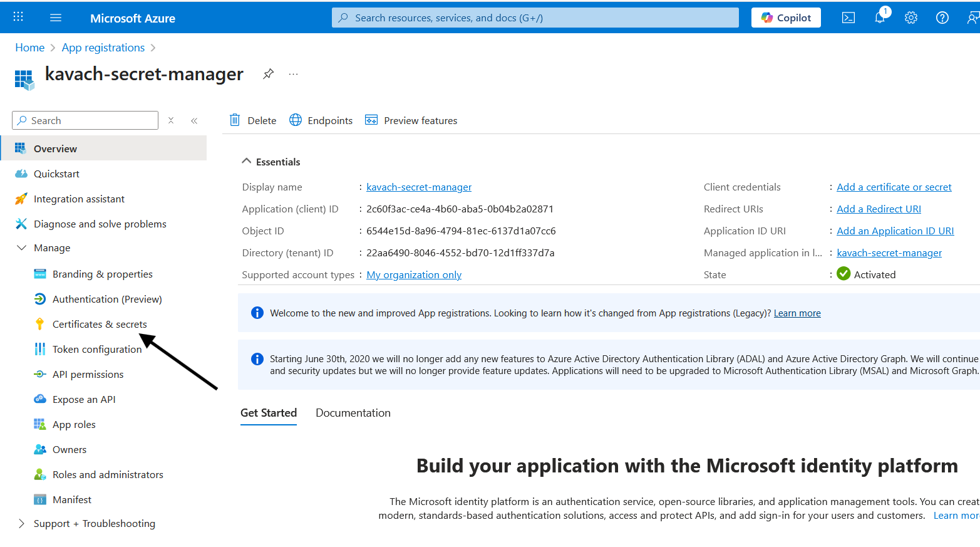Image resolution: width=980 pixels, height=547 pixels.
Task: Click the Owners people icon
Action: pos(40,449)
